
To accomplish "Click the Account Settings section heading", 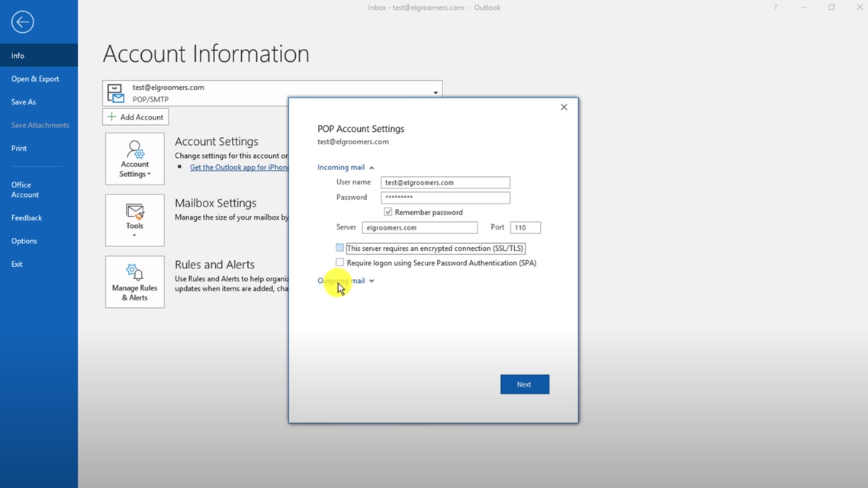I will coord(217,142).
